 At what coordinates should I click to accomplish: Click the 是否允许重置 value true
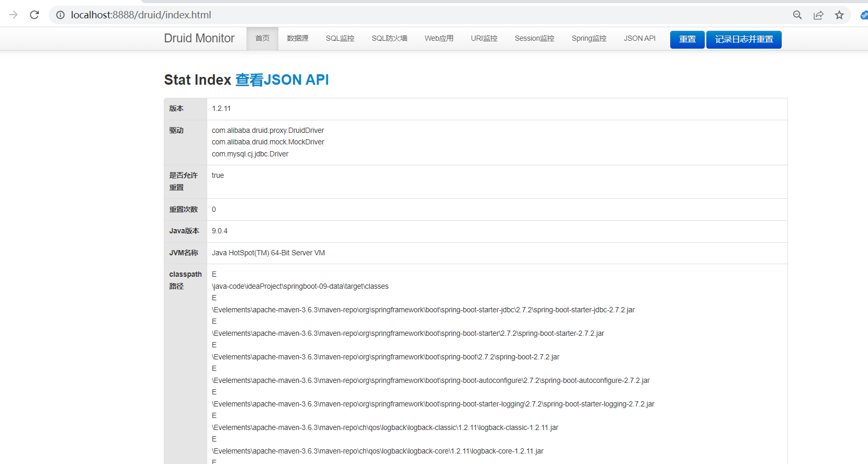(x=218, y=175)
